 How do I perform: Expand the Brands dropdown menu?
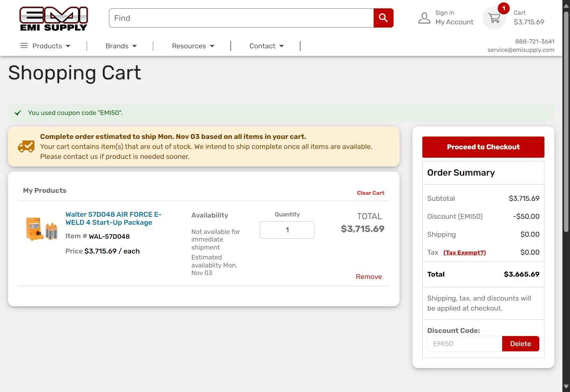point(121,46)
